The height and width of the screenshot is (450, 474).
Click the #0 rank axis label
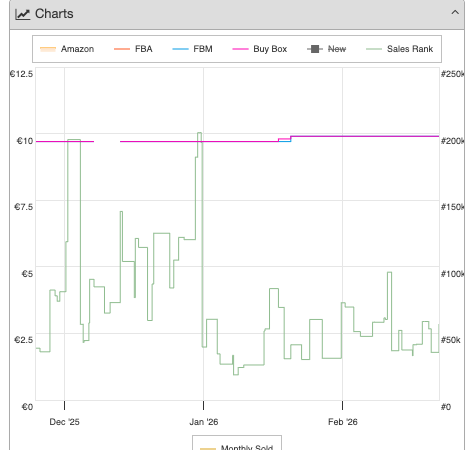446,407
